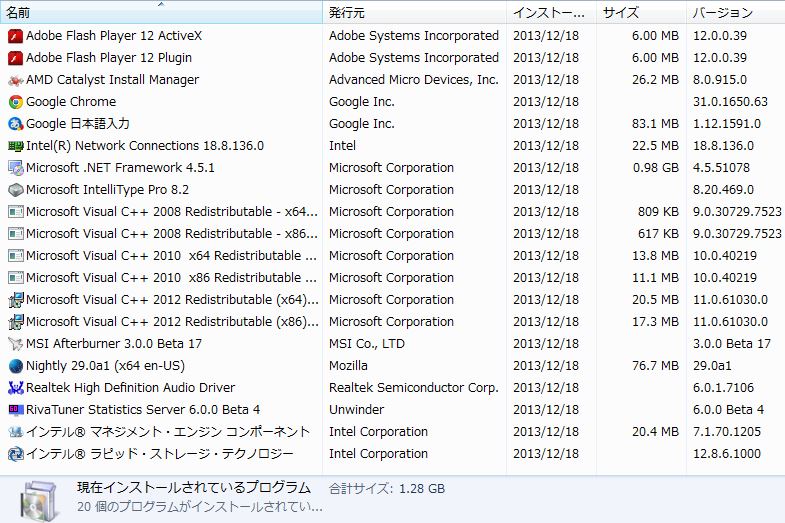Select RivaTuner Statistics Server 6.0.0 Beta 4 name
This screenshot has width=785, height=523.
point(143,410)
